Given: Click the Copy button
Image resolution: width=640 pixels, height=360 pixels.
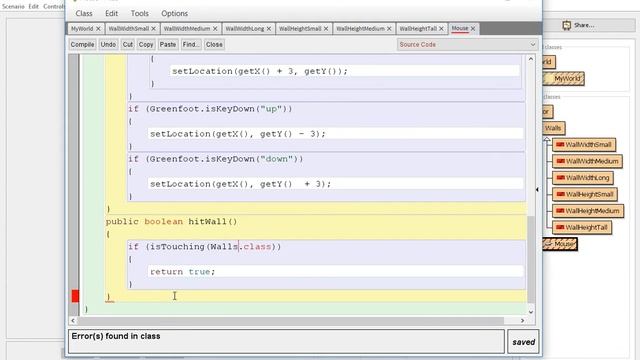Looking at the screenshot, I should tap(146, 44).
